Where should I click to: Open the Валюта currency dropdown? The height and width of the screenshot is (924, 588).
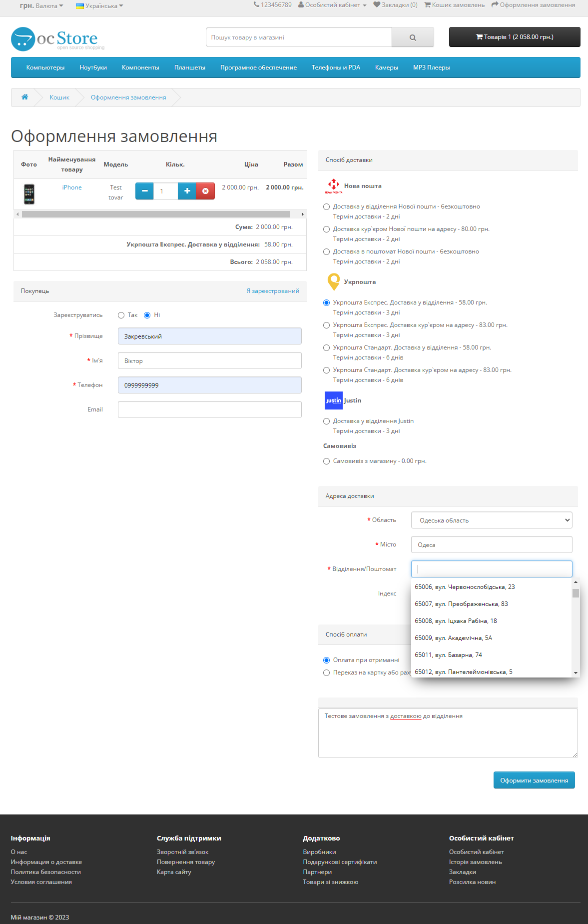(x=41, y=6)
